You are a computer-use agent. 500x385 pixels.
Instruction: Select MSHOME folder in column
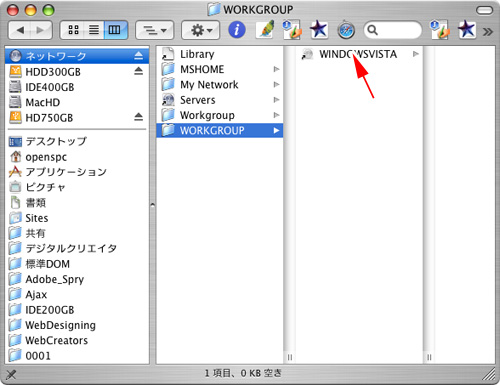coord(219,69)
